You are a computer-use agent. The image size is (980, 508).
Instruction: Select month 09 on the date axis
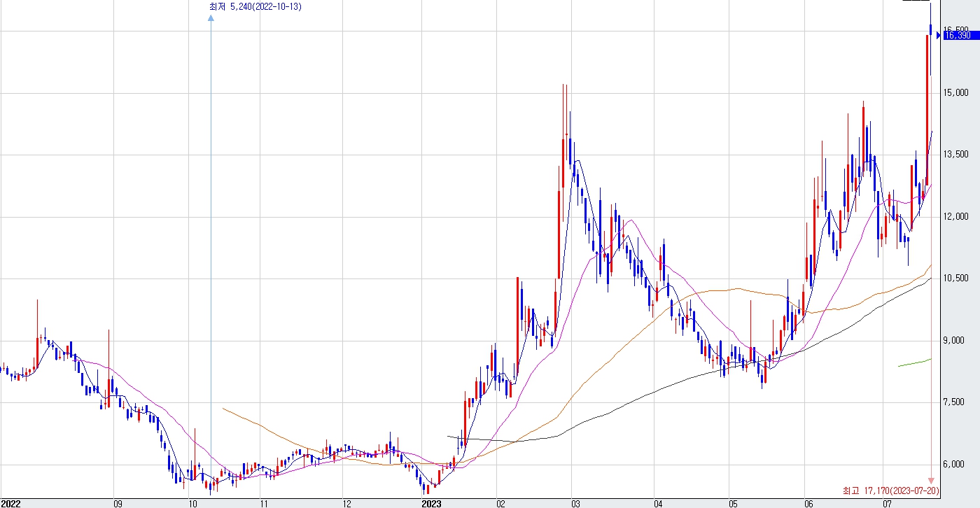point(118,503)
